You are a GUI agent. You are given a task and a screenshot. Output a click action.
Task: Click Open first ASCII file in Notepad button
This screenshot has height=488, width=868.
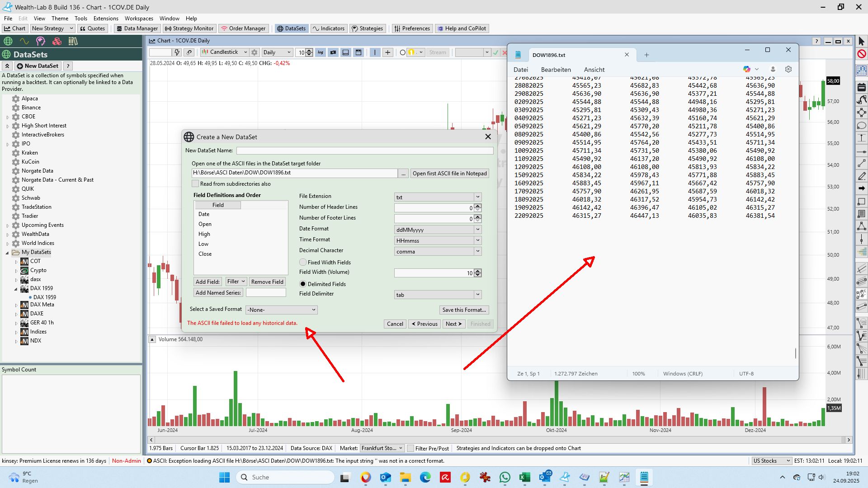[x=449, y=174]
